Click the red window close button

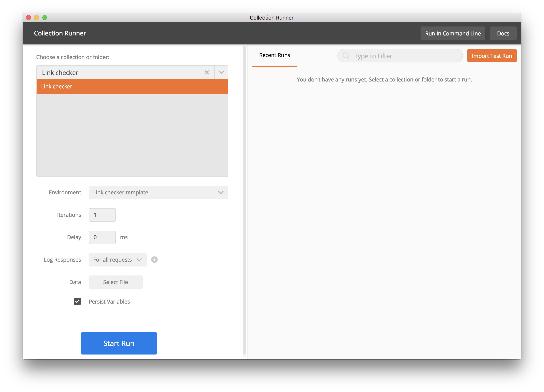(29, 18)
